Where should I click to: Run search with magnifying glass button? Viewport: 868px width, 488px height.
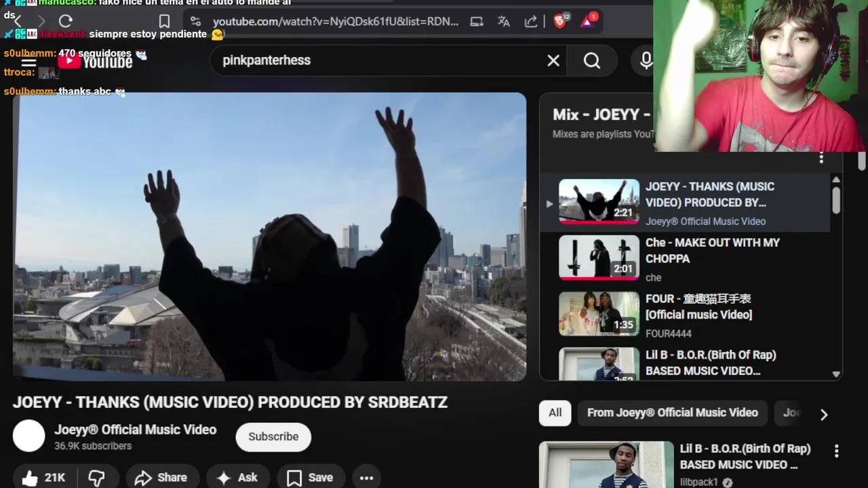[x=592, y=60]
